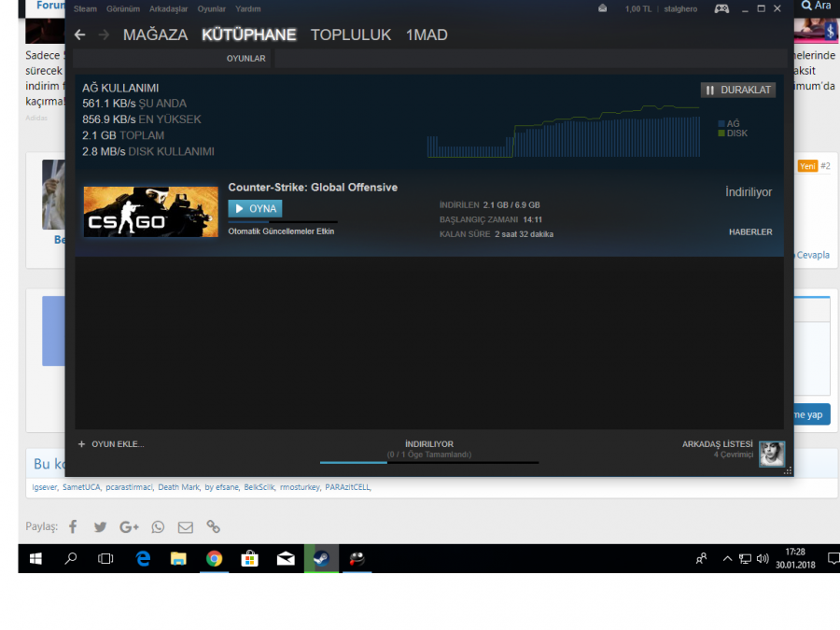
Task: Open Haberler for Counter-Strike
Action: [750, 232]
